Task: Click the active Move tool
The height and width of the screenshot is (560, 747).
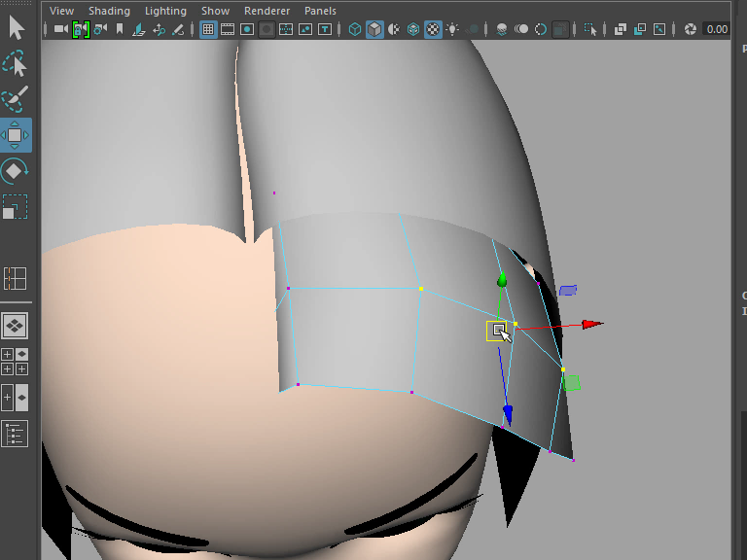Action: tap(16, 135)
